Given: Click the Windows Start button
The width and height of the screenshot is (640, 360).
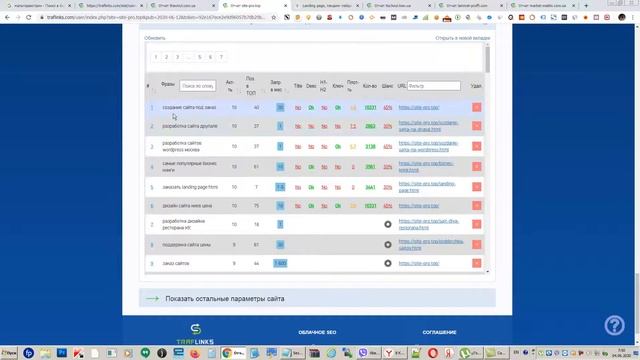Looking at the screenshot, I should click(9, 353).
